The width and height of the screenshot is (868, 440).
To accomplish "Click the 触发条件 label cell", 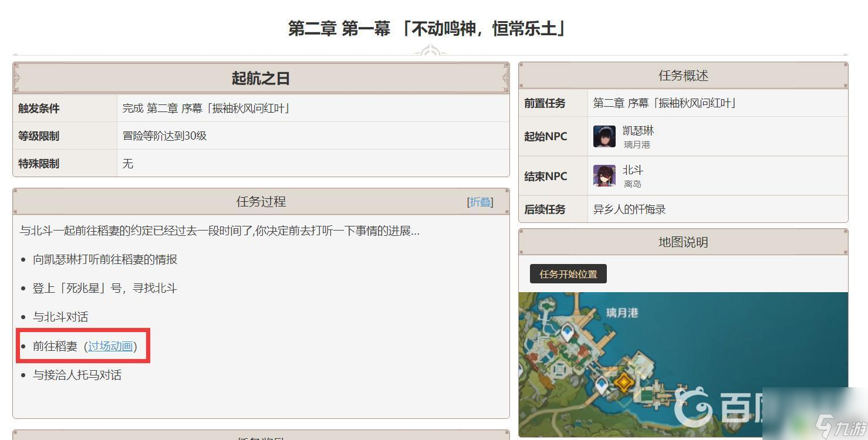I will coord(65,109).
